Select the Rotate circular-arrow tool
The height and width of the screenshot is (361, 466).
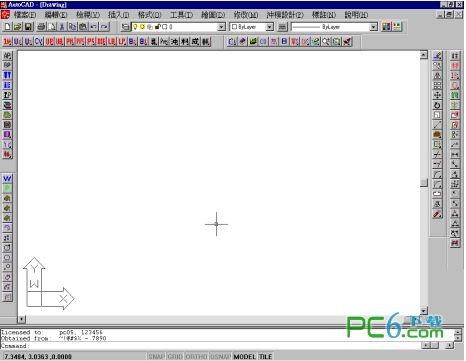[x=437, y=105]
